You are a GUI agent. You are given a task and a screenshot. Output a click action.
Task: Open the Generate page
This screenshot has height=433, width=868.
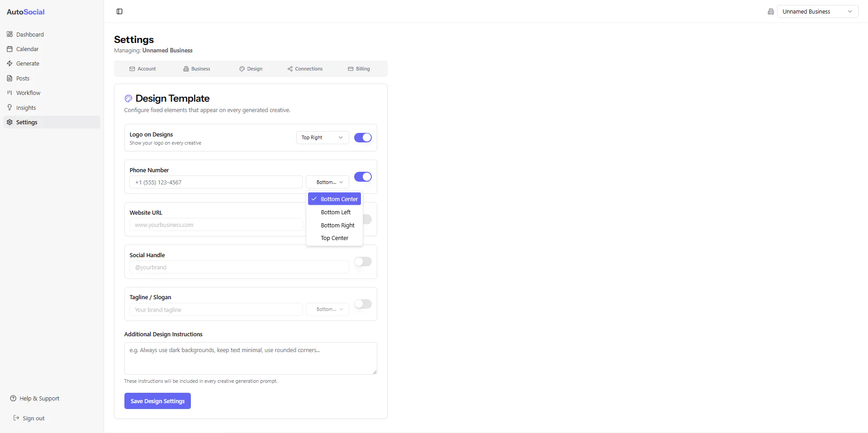tap(52, 63)
